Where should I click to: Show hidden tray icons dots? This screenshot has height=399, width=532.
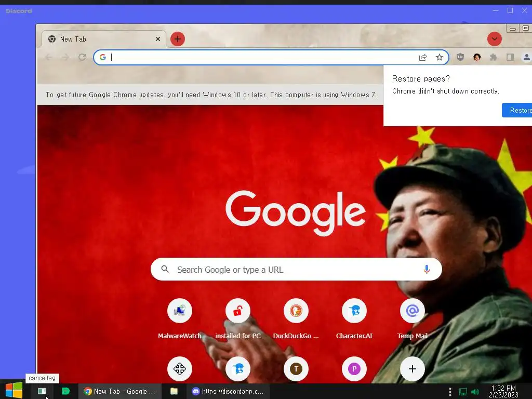point(450,392)
